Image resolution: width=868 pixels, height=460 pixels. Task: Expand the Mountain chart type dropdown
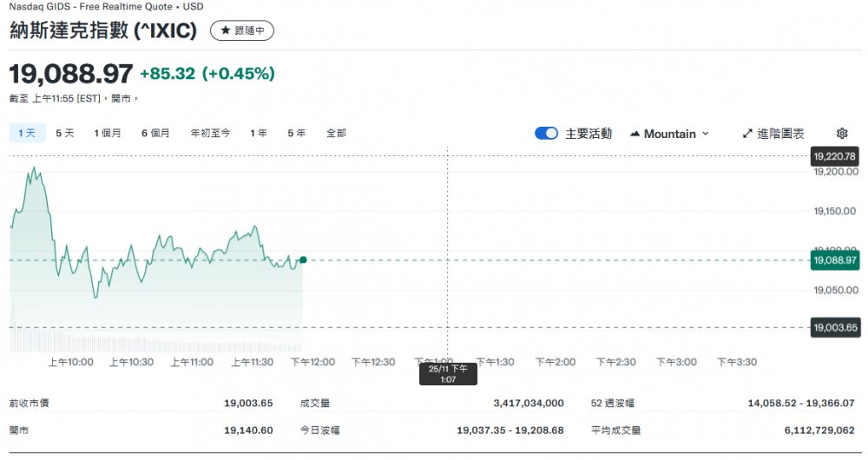(x=705, y=134)
